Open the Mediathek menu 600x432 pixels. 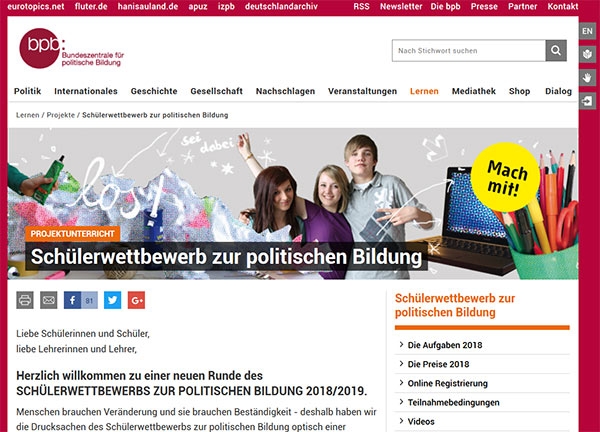(x=474, y=91)
